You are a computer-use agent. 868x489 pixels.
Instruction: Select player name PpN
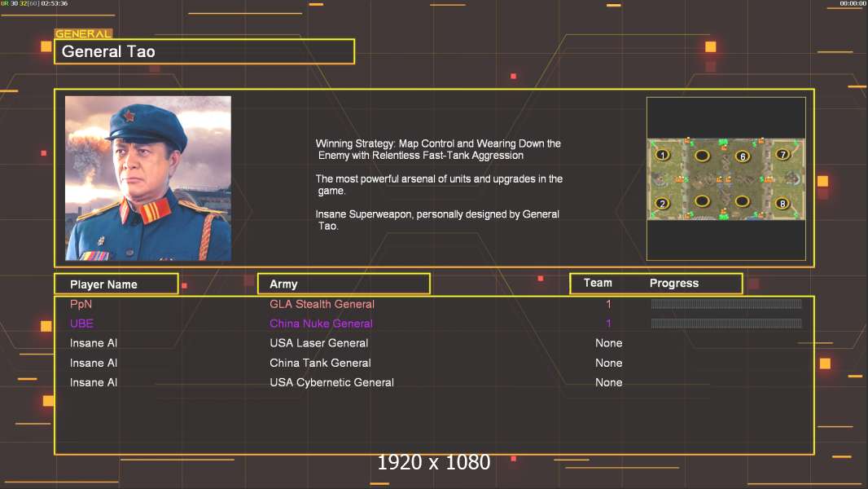(81, 304)
